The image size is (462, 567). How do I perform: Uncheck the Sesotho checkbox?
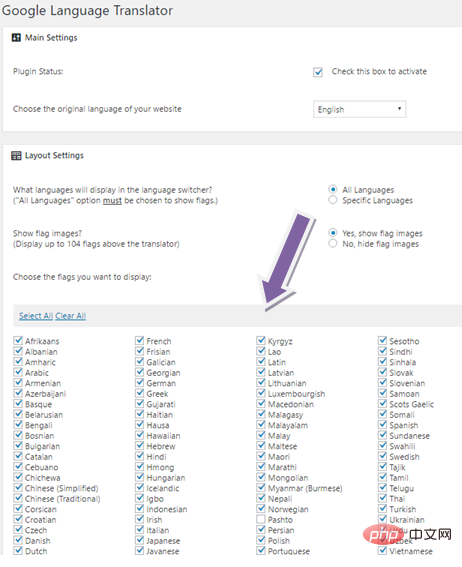click(x=382, y=340)
